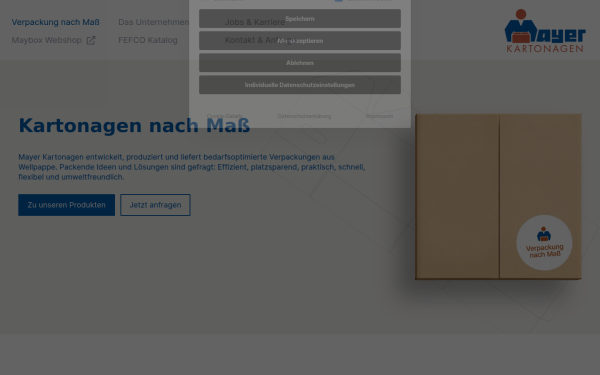Open the Das Unternehmen menu item
The height and width of the screenshot is (375, 600).
[x=153, y=22]
